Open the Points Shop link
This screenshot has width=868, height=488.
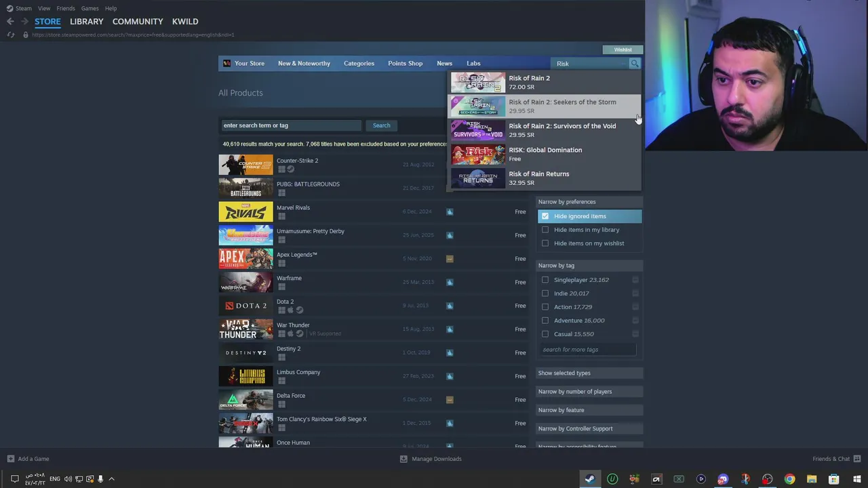pos(405,64)
